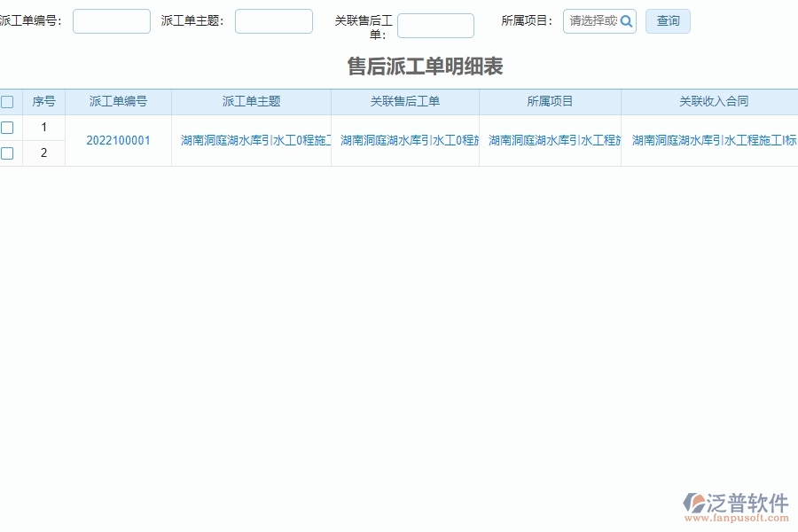The image size is (798, 532).
Task: Open the 所属项目 project link in row 1
Action: pyautogui.click(x=551, y=140)
